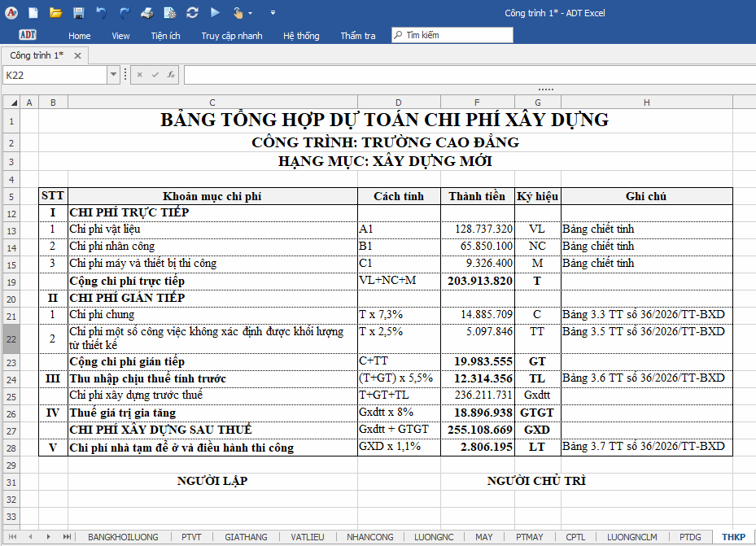Open the Tiện ích menu
The height and width of the screenshot is (546, 756).
165,36
